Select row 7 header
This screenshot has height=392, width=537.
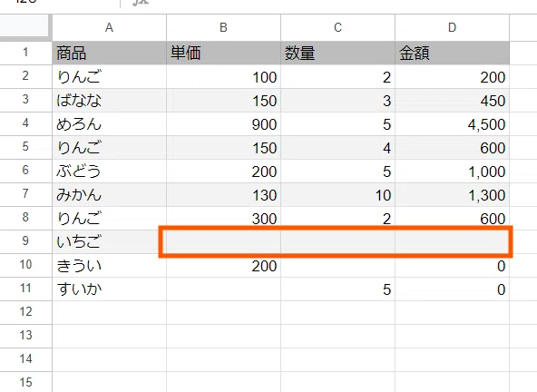[x=25, y=194]
